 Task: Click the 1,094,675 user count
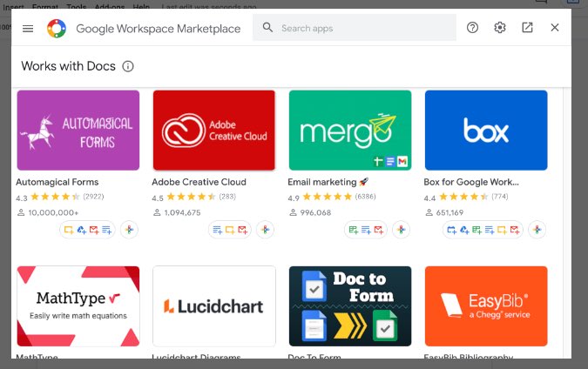pos(182,212)
